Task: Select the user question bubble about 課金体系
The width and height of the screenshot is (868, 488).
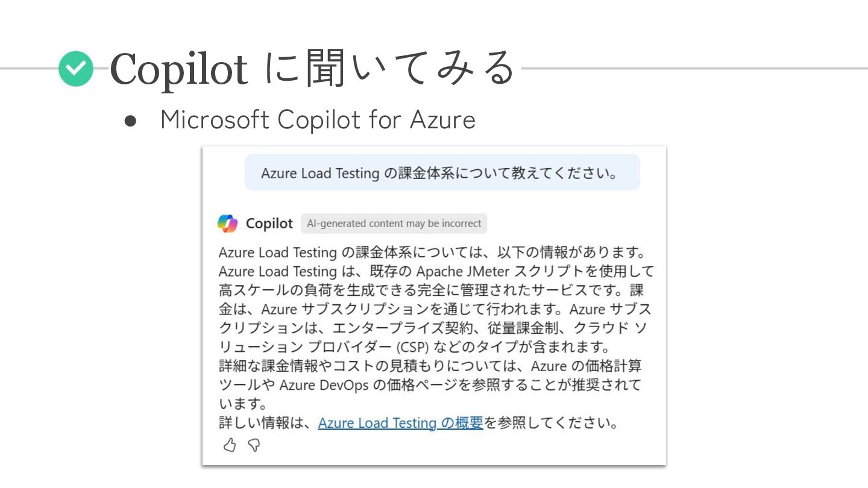Action: 442,173
